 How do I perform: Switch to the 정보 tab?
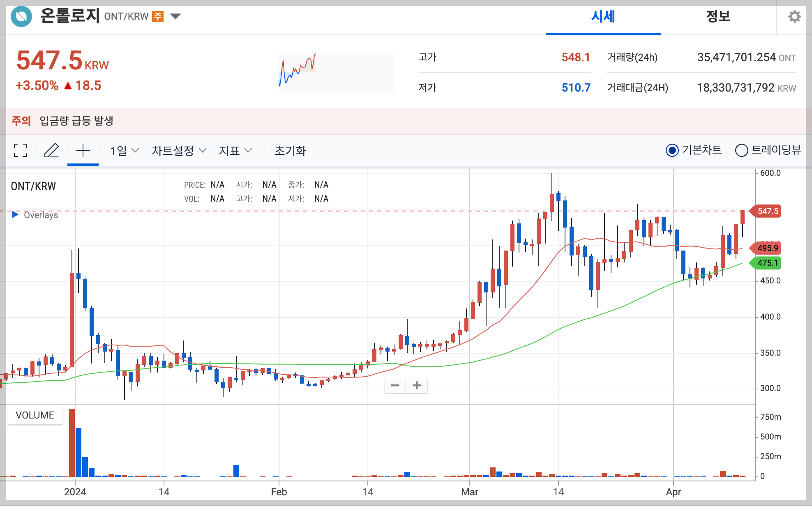point(718,17)
